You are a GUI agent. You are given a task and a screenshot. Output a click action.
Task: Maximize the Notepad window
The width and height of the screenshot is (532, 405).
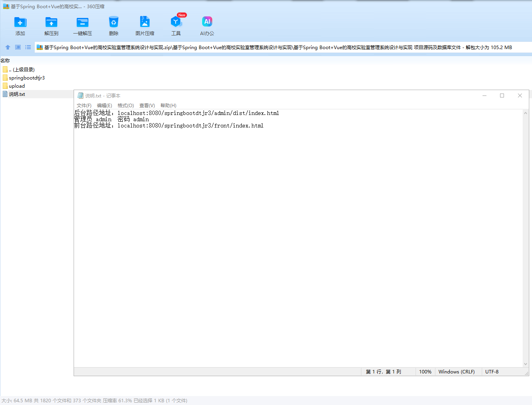tap(502, 96)
